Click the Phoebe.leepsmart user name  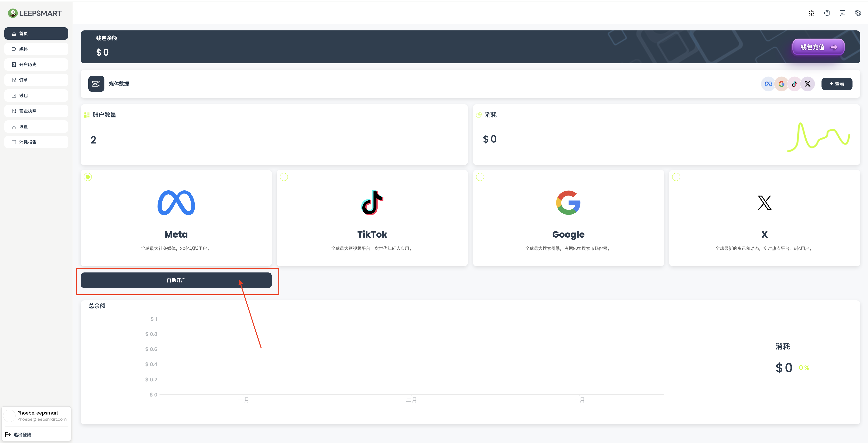tap(38, 413)
